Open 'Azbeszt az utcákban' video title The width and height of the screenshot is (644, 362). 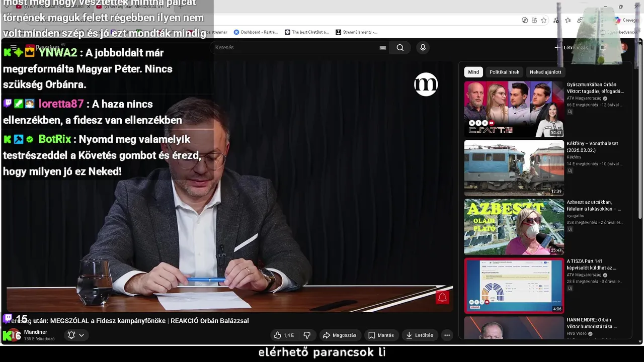[594, 206]
